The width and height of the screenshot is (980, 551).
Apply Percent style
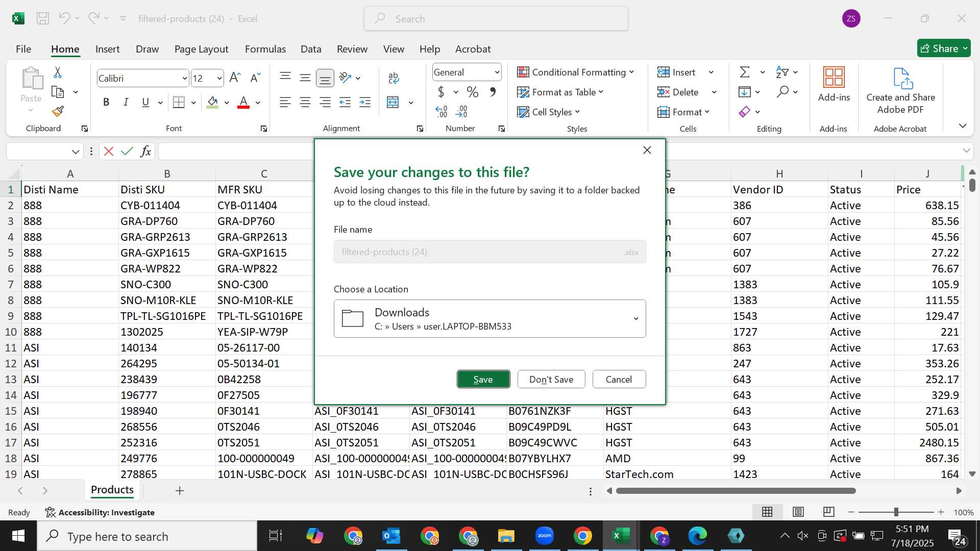pyautogui.click(x=473, y=92)
